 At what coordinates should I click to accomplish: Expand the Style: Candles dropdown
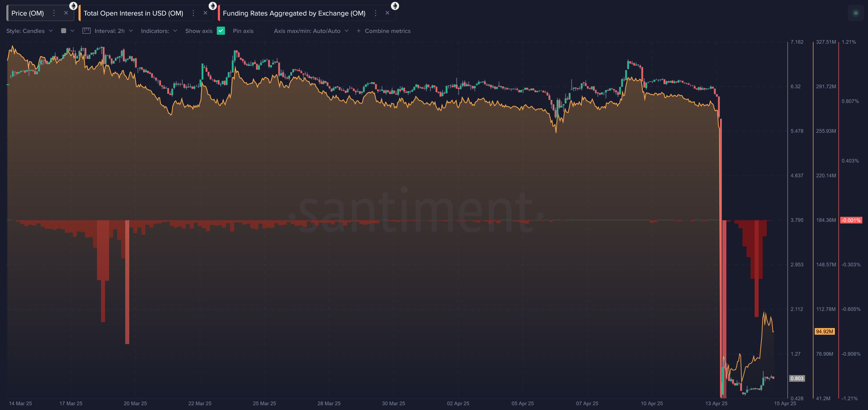click(x=30, y=31)
